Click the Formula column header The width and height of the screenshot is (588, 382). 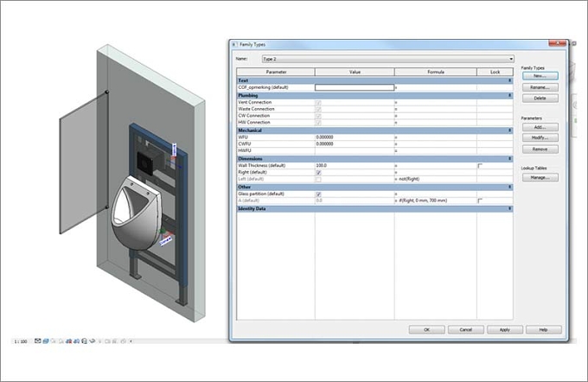[435, 72]
